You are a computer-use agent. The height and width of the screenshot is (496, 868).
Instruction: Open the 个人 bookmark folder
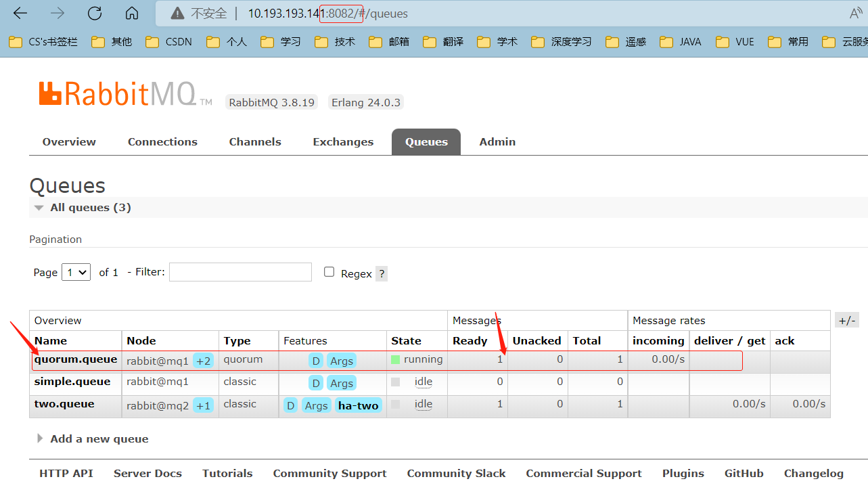click(x=227, y=42)
